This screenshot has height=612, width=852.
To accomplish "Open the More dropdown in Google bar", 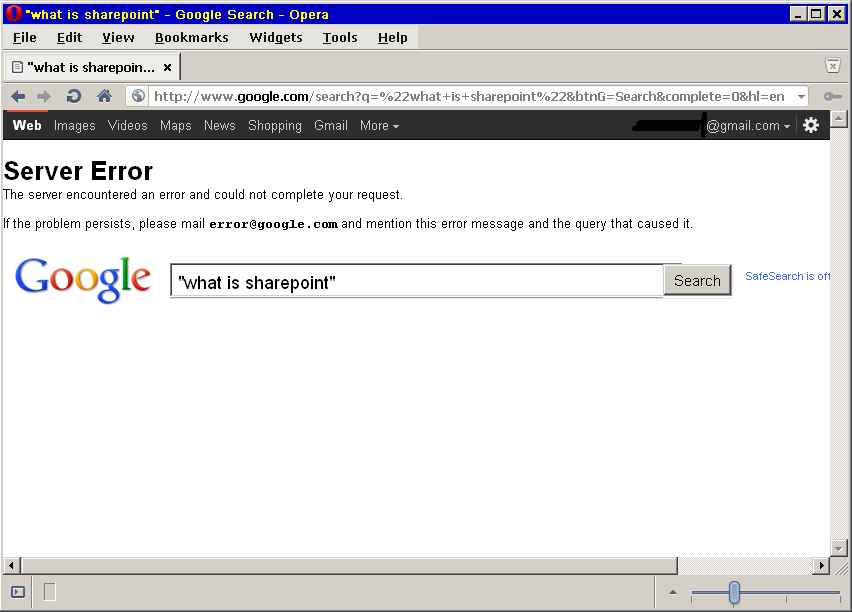I will [379, 126].
